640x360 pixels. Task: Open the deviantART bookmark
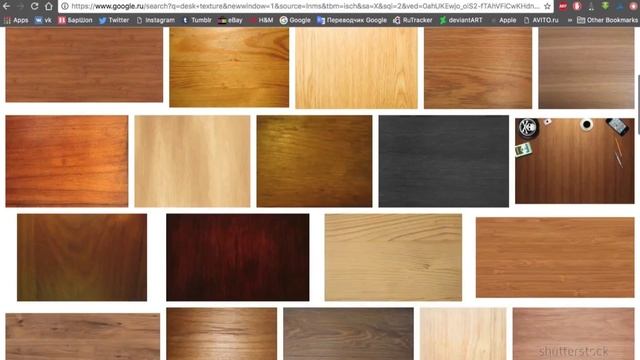click(x=461, y=20)
